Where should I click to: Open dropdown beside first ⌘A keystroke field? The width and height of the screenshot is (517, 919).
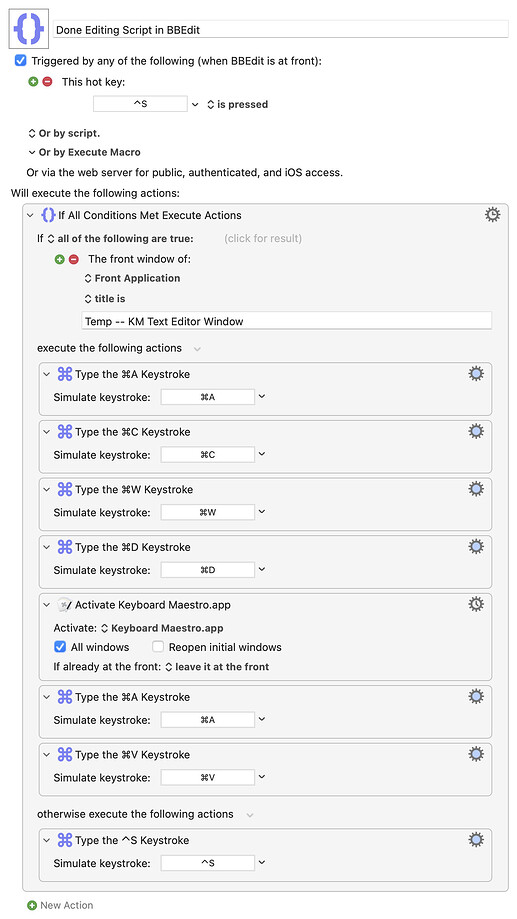[262, 397]
